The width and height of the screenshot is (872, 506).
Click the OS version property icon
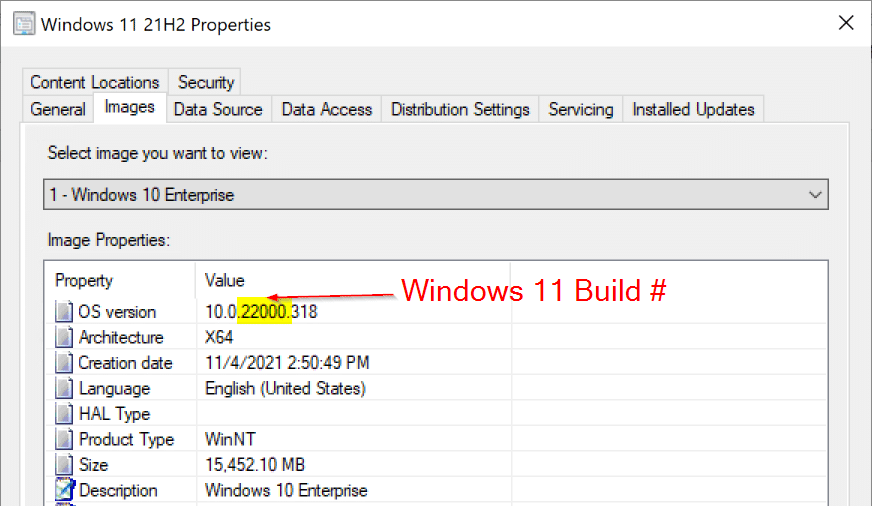tap(65, 312)
